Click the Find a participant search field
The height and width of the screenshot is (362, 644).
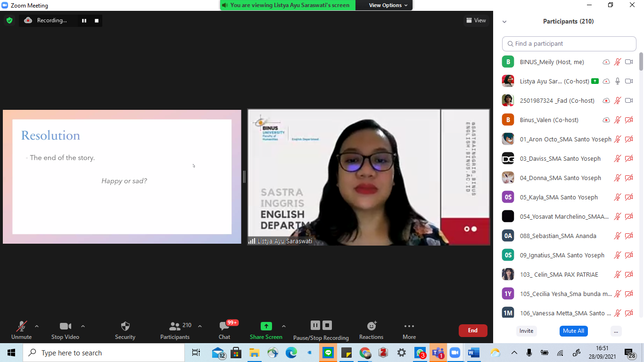point(569,44)
